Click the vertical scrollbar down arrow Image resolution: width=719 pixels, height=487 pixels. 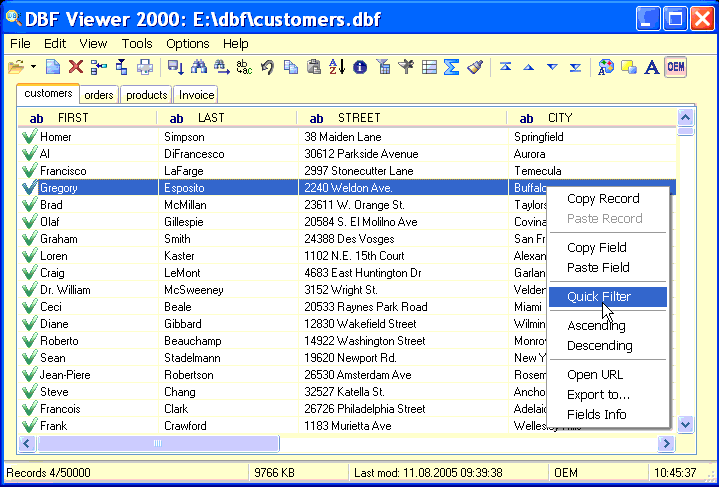click(x=685, y=425)
